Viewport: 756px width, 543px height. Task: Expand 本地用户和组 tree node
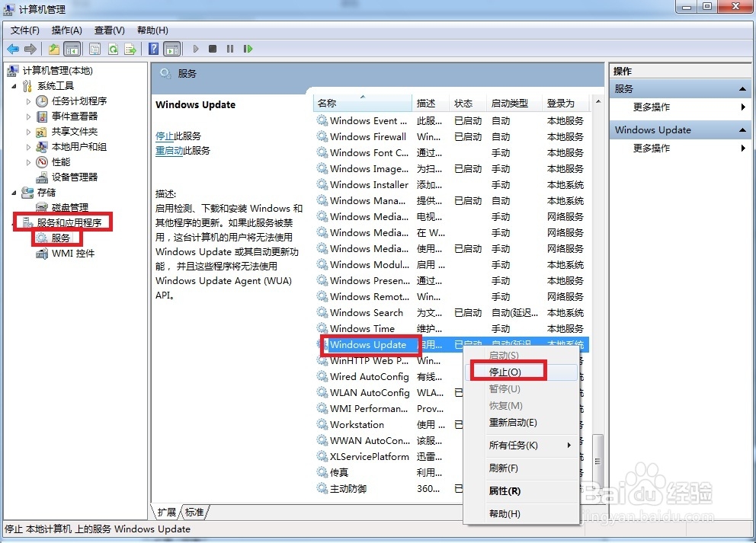28,147
